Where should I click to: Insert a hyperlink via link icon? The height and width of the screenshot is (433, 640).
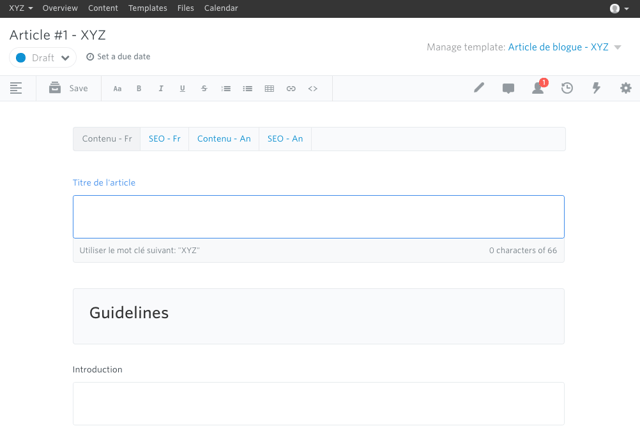click(x=291, y=89)
